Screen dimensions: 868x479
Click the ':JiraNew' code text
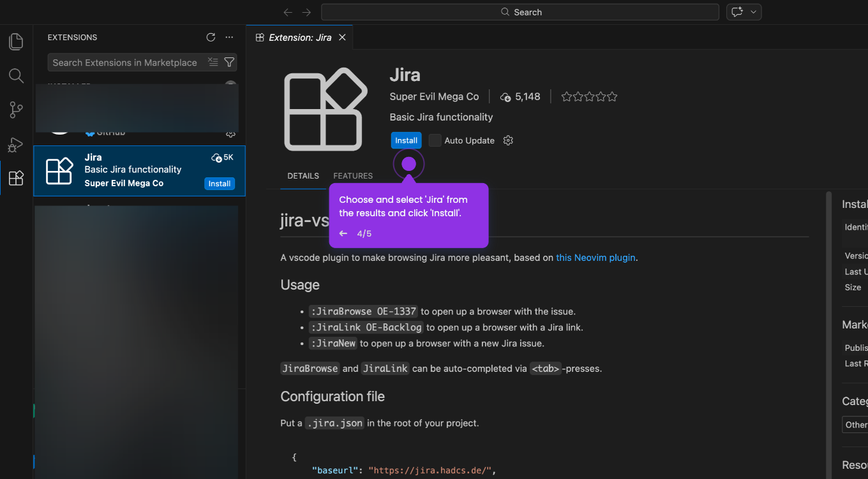[333, 343]
